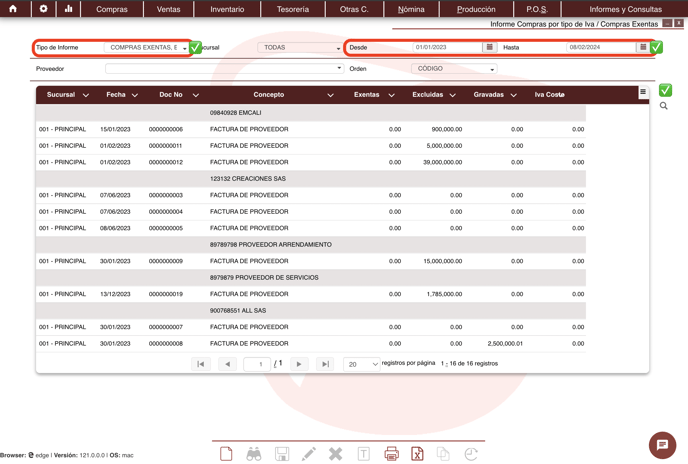Open the Nómina menu
The width and height of the screenshot is (688, 464).
tap(411, 9)
